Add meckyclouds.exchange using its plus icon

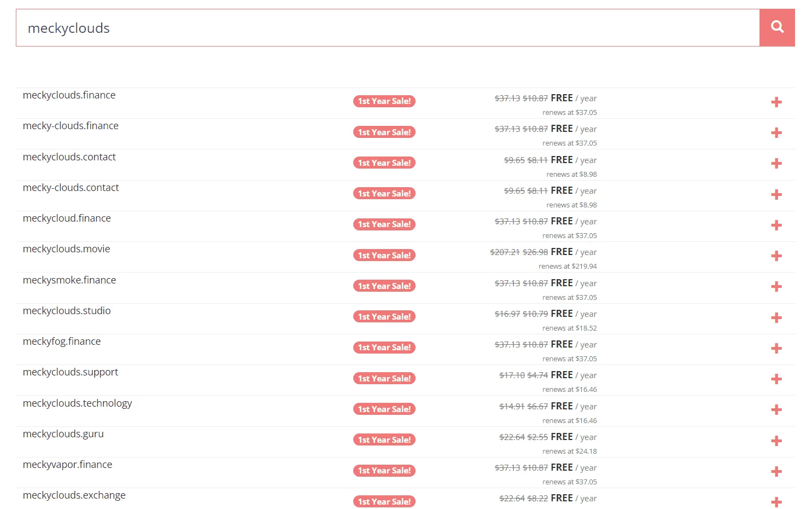tap(776, 502)
